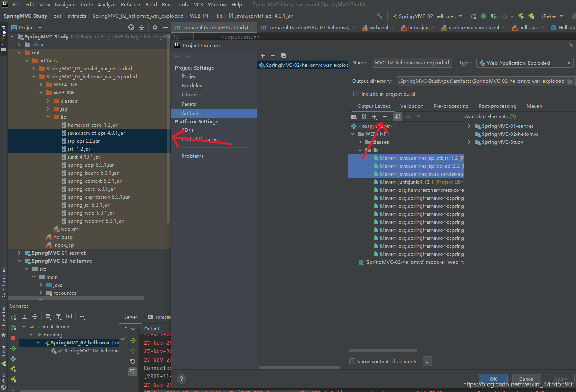Rerun service in Services panel

pos(13,317)
